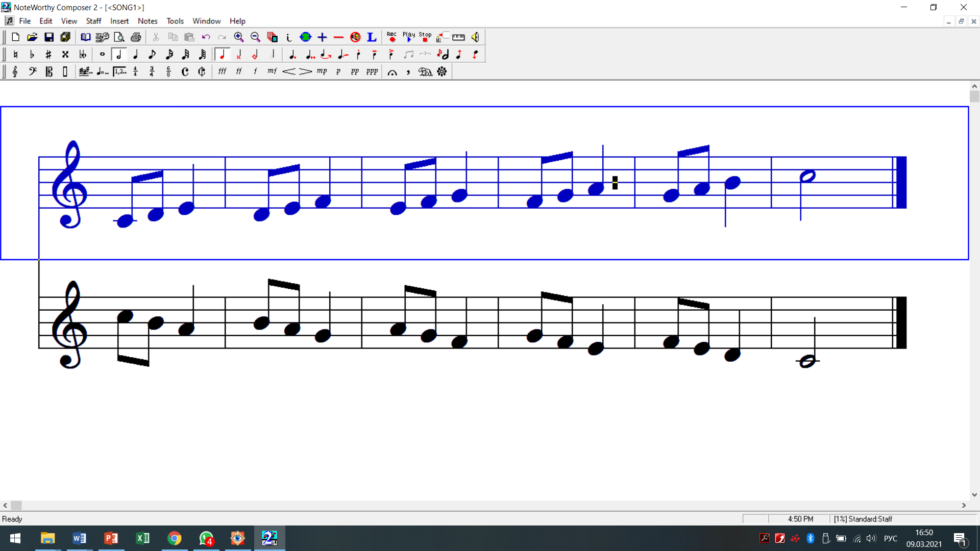The image size is (980, 551).
Task: Toggle the half note duration
Action: point(119,54)
